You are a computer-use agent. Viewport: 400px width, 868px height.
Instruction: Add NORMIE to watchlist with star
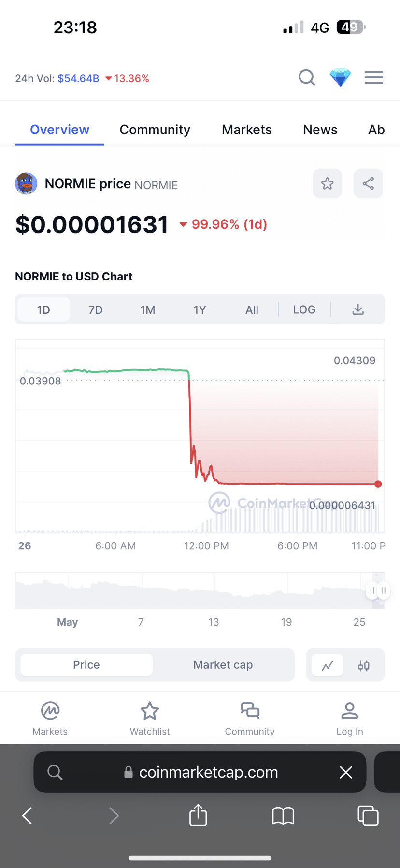click(x=327, y=184)
